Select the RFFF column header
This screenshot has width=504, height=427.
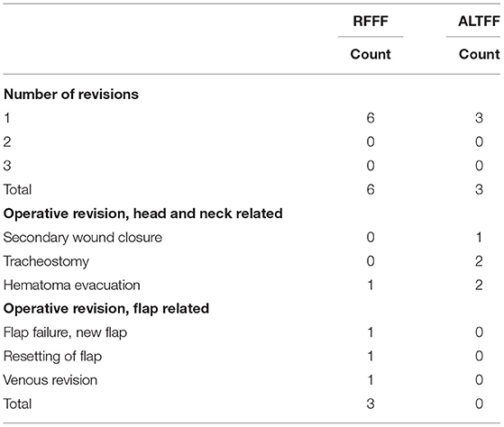click(x=371, y=22)
